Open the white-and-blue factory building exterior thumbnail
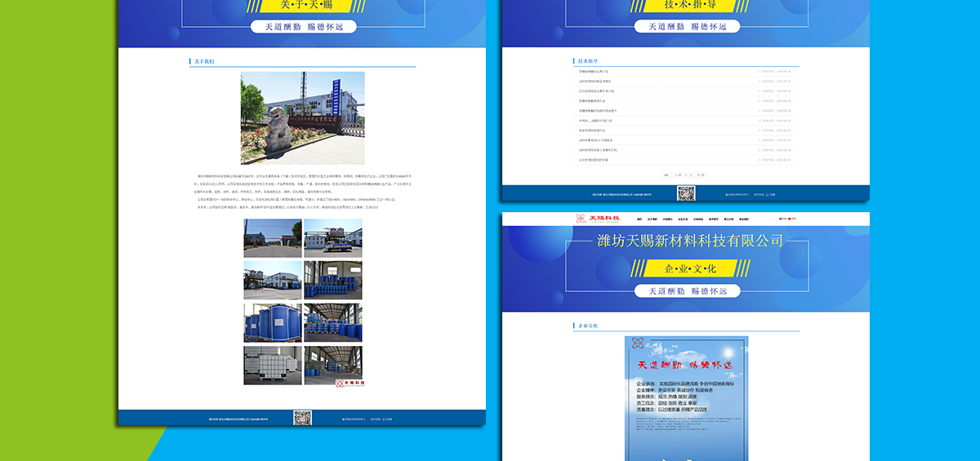Screen dimensions: 980x461 pos(273,281)
